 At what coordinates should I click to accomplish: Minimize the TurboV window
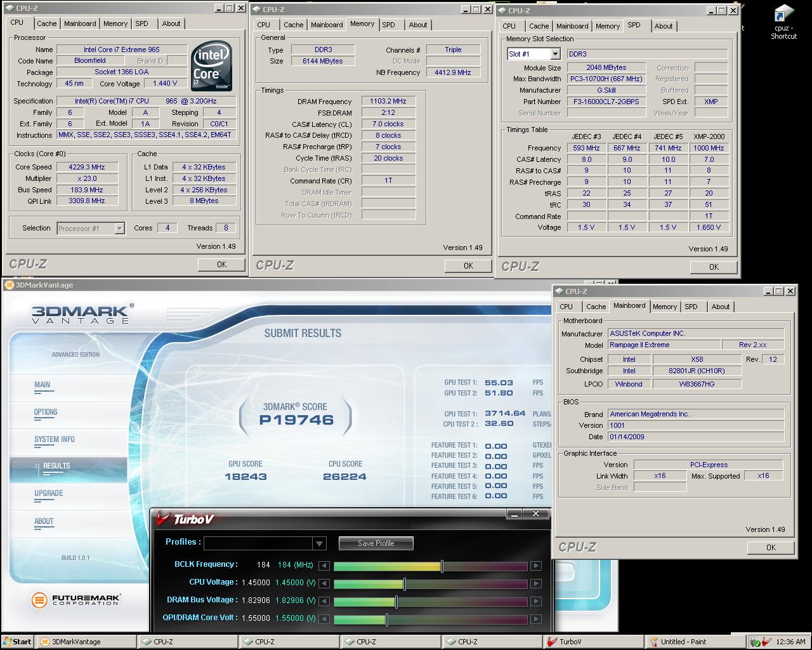[x=514, y=514]
